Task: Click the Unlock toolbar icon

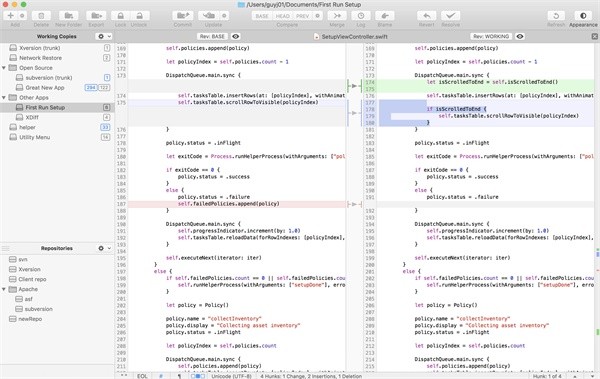Action: pyautogui.click(x=139, y=16)
